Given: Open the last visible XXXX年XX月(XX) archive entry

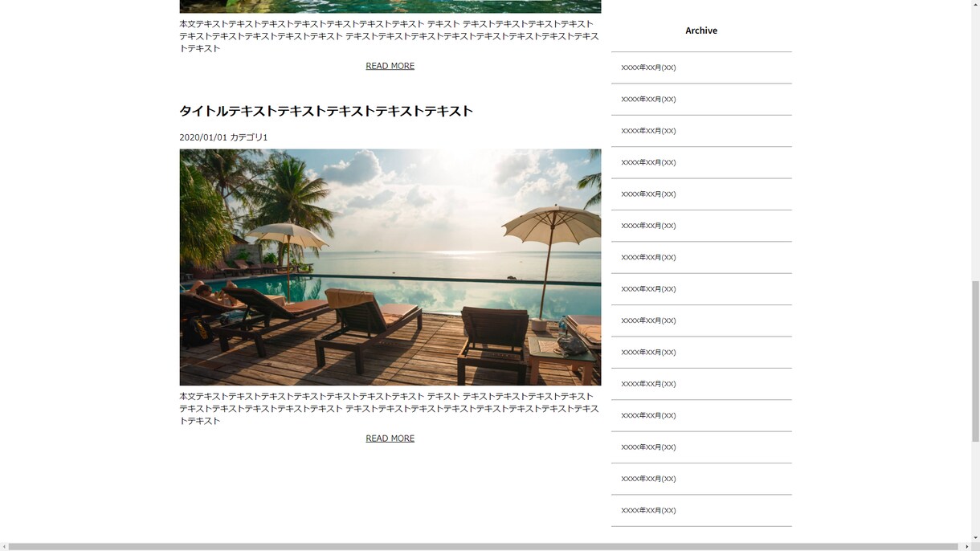Looking at the screenshot, I should coord(648,510).
